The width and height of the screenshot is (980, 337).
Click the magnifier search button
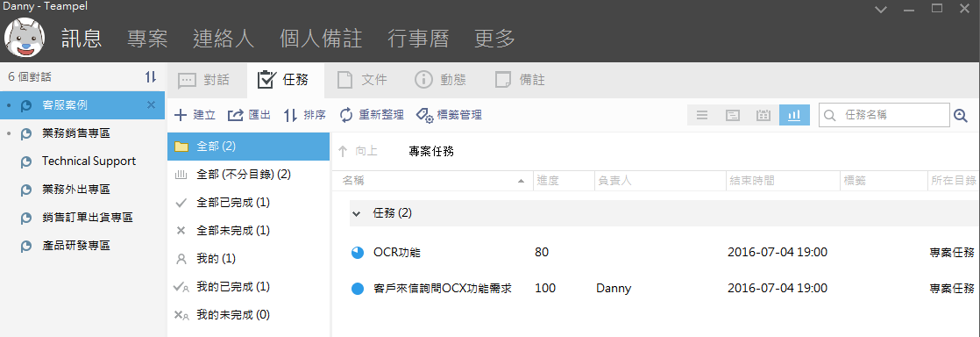(961, 115)
